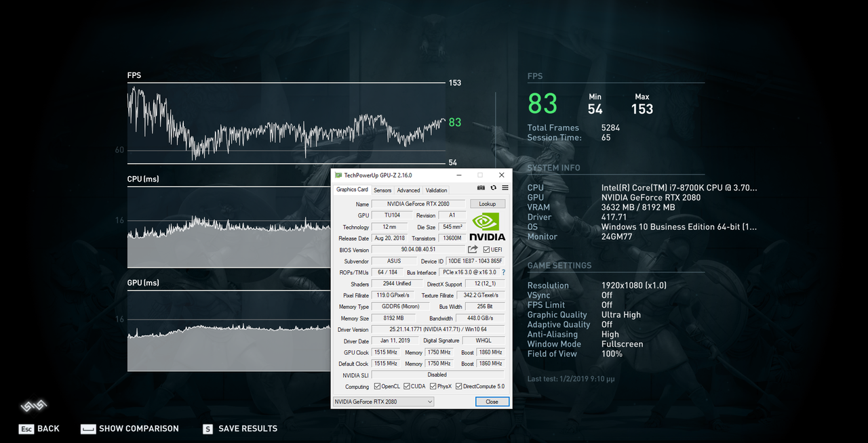Click the Memory Size field 8192 MB
This screenshot has height=443, width=868.
[392, 318]
